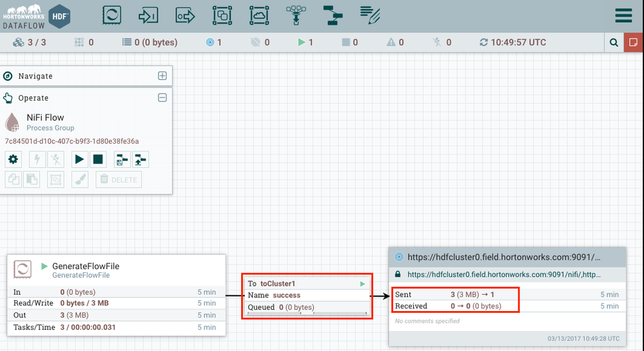Screen dimensions: 644x351
Task: Click the Received 0 → 0 (0 bytes) row
Action: point(507,306)
